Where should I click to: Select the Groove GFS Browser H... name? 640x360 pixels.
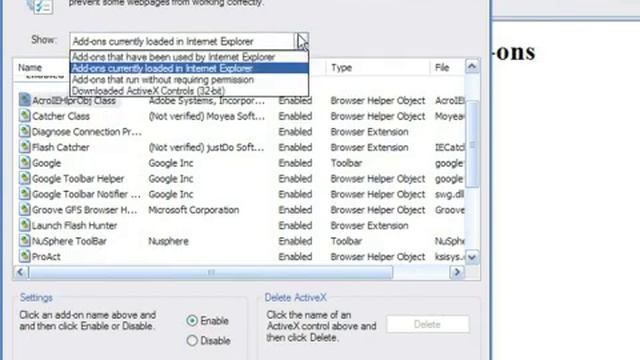(x=84, y=210)
